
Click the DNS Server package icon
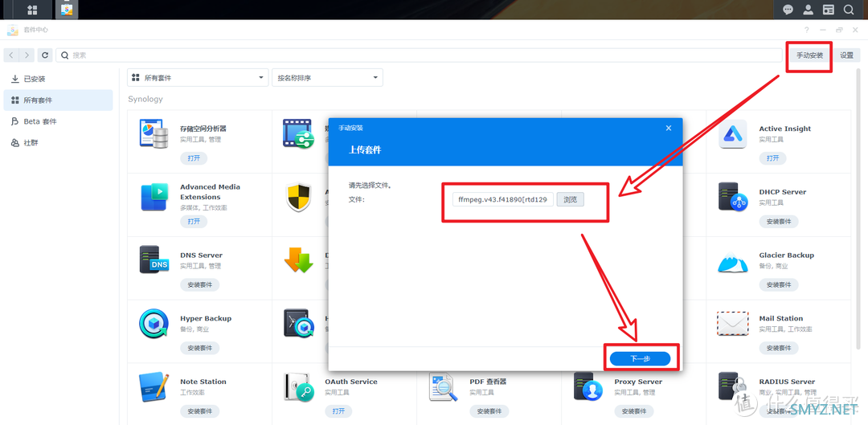coord(154,260)
